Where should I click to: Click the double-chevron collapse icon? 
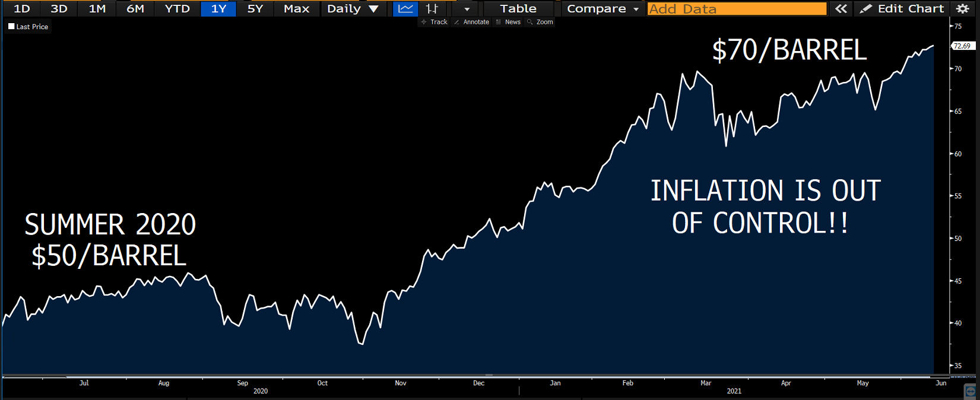click(x=841, y=8)
